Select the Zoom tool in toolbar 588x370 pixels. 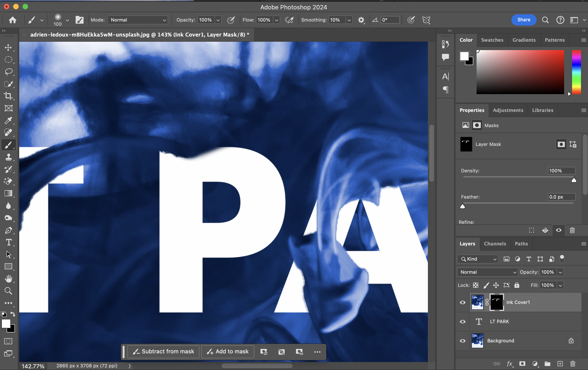(x=9, y=291)
